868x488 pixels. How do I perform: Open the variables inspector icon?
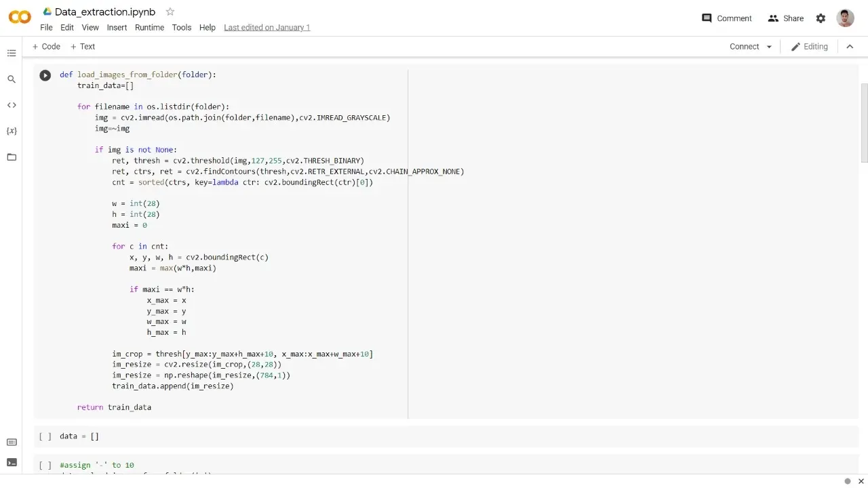12,131
